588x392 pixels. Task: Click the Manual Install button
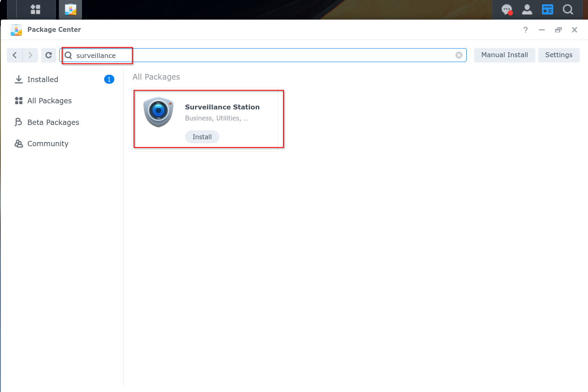coord(504,55)
